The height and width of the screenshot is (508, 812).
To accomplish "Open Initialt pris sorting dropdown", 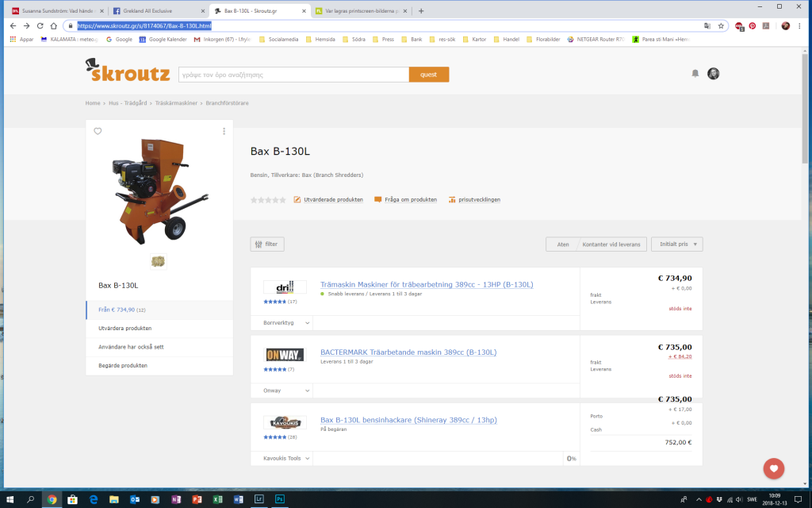I will pyautogui.click(x=677, y=244).
